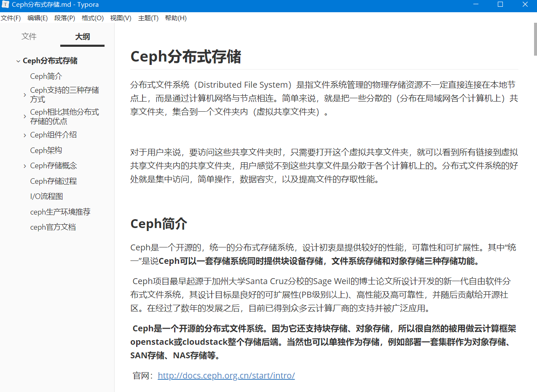This screenshot has width=537, height=392.
Task: Expand the Ceph组件介绍 outline arrow
Action: [25, 135]
